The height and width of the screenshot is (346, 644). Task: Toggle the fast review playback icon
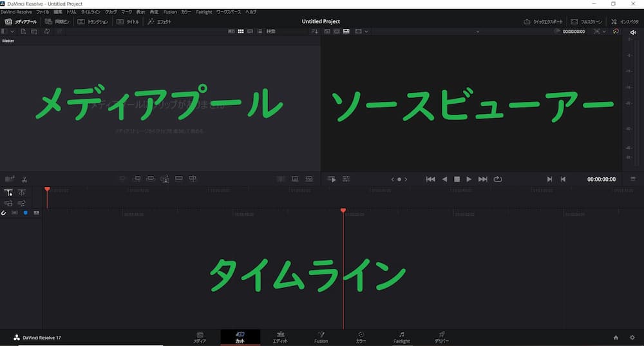[332, 179]
